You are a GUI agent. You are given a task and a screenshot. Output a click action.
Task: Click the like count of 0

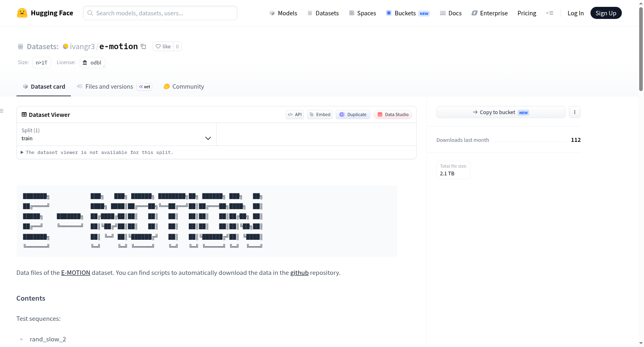point(178,46)
